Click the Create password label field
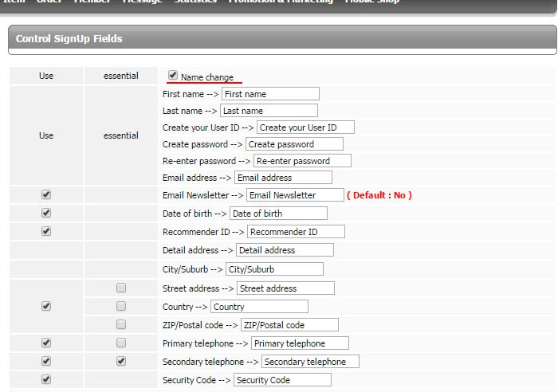The height and width of the screenshot is (392, 558). point(294,144)
